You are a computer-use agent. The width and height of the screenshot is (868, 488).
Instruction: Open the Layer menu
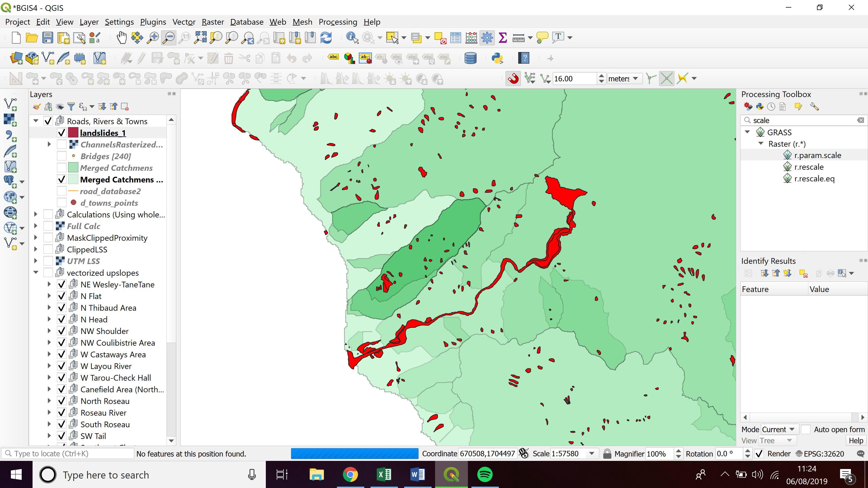tap(89, 22)
